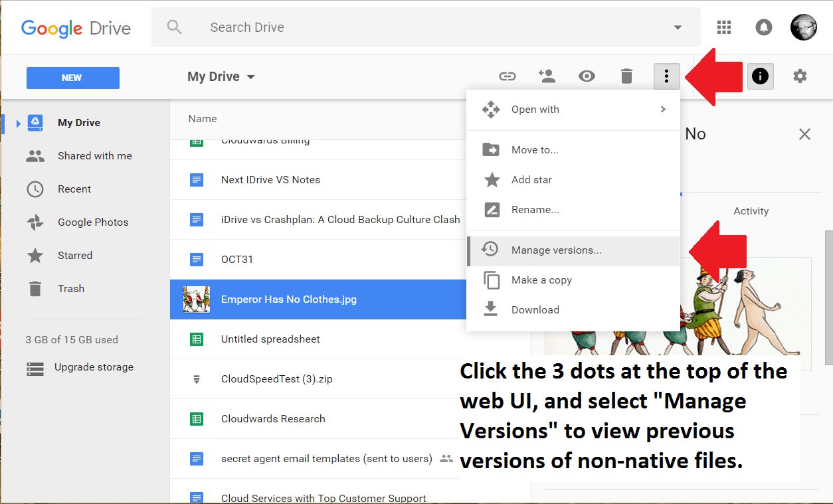Switch to the Activity tab

tap(751, 211)
